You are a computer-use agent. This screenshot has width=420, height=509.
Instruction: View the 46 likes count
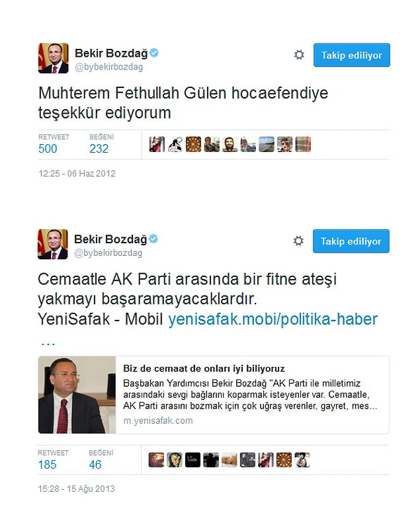pos(95,465)
